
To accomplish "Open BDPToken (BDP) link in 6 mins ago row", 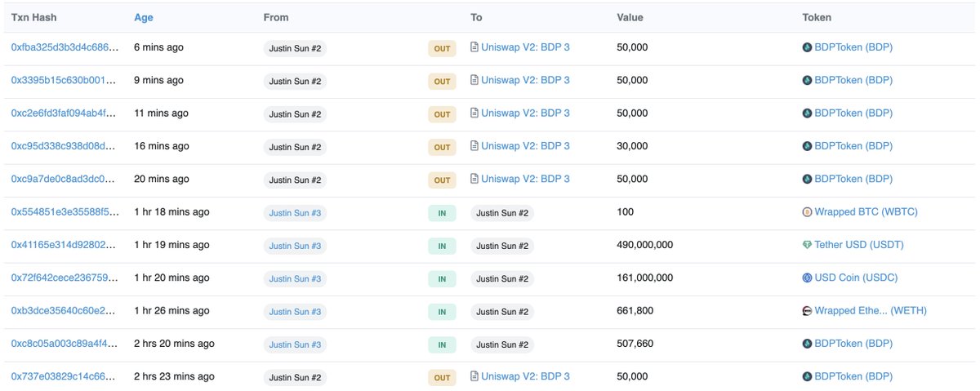I will click(853, 47).
